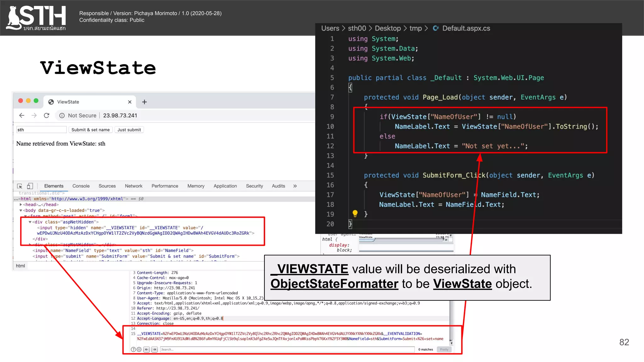Click the macOS yellow minimize dot
The image size is (644, 362).
[x=28, y=101]
